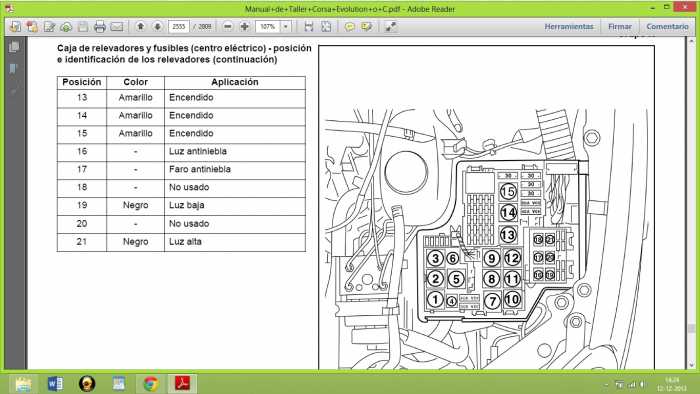Viewport: 700px width, 394px height.
Task: Click the email envelope icon
Action: click(117, 27)
